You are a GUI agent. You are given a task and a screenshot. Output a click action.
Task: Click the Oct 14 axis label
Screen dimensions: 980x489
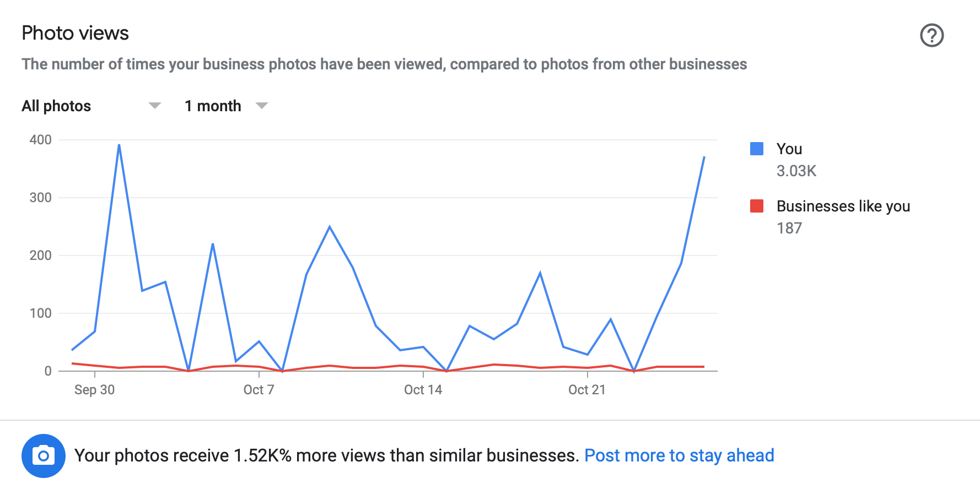pos(422,389)
